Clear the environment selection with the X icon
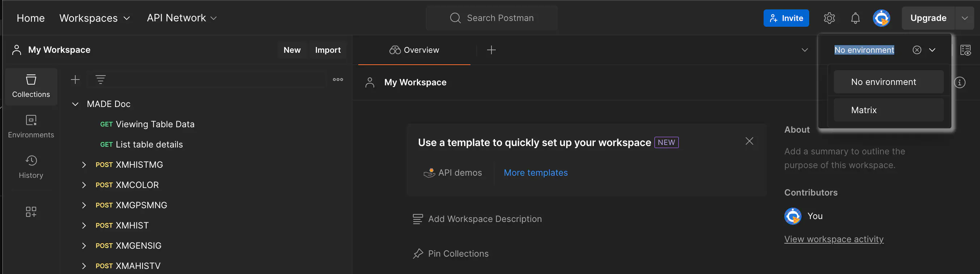 917,50
